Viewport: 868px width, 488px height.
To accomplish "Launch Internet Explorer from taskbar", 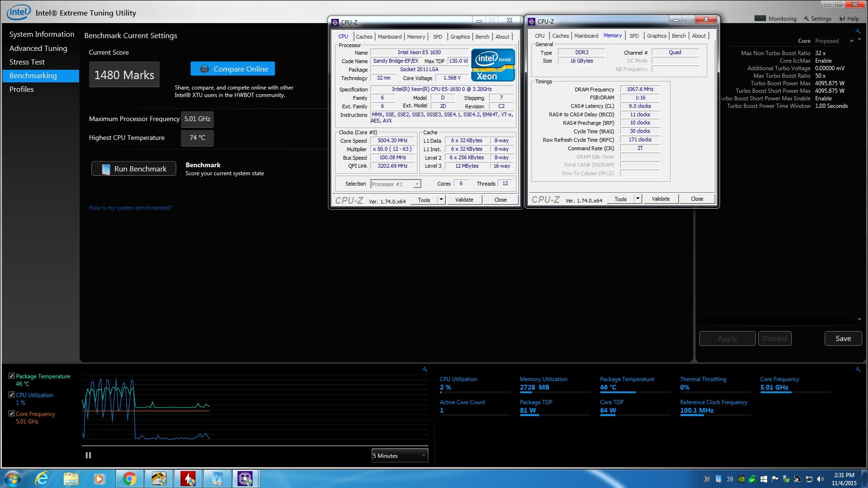I will tap(42, 479).
